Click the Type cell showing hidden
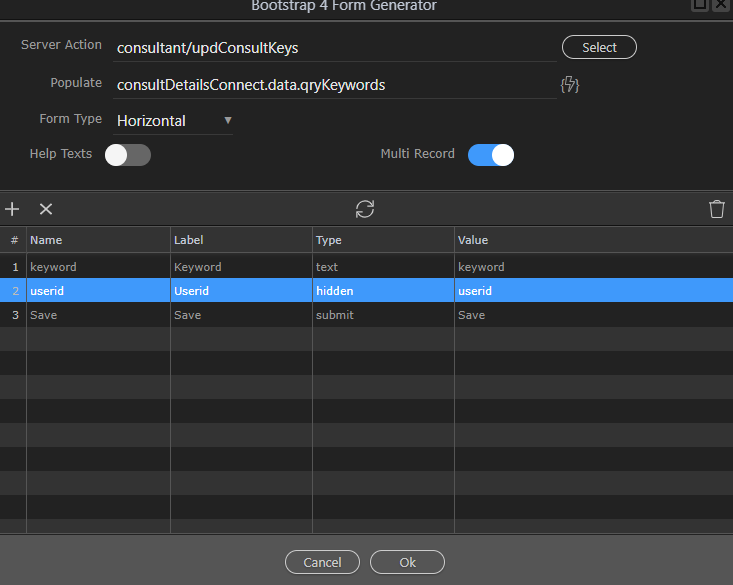 [x=383, y=291]
